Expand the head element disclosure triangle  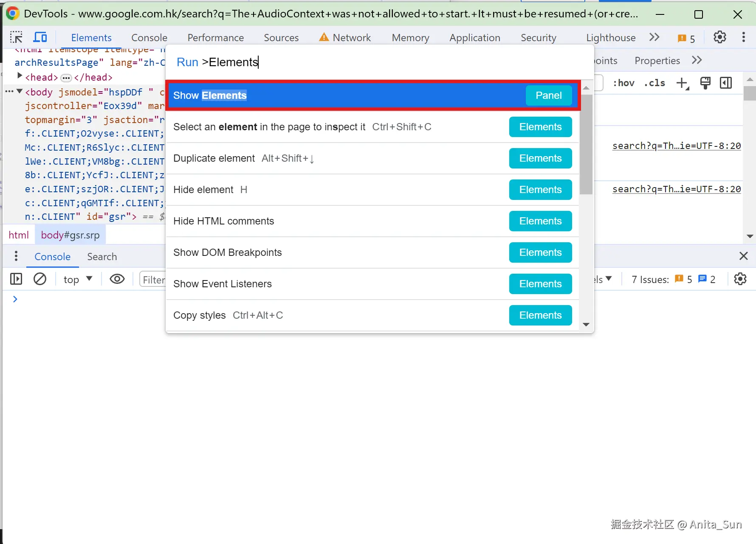(x=20, y=76)
